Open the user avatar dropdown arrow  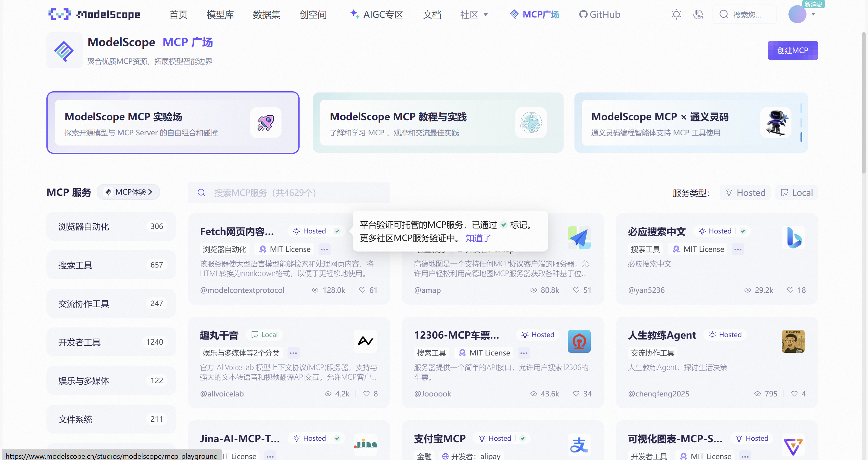[x=813, y=14]
